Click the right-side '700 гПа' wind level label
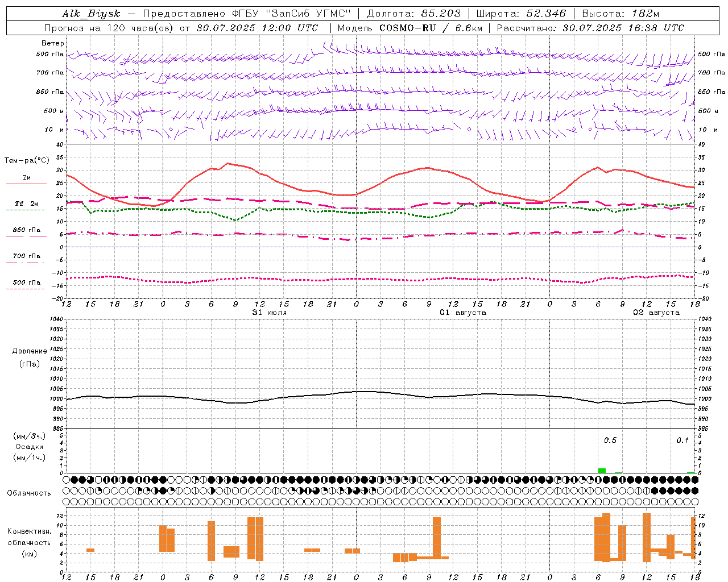This screenshot has width=728, height=582. coord(712,73)
